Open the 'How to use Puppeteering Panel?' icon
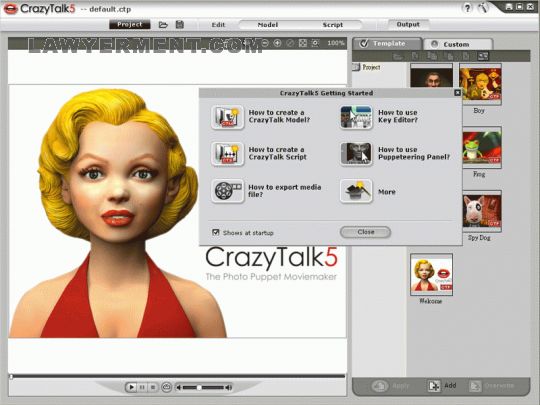540x405 pixels. 356,154
